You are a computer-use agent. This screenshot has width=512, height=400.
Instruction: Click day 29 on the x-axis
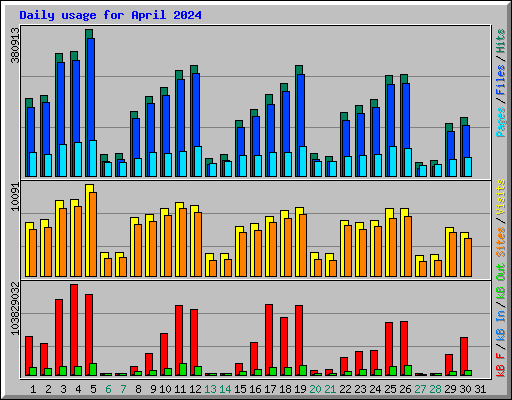pos(450,389)
